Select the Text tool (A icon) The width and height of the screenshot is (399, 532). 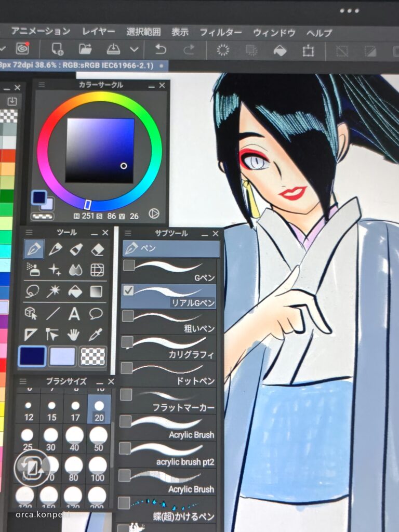[75, 313]
